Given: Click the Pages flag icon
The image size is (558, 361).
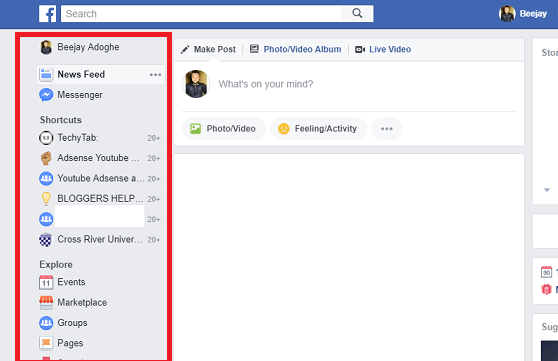Looking at the screenshot, I should pyautogui.click(x=46, y=343).
